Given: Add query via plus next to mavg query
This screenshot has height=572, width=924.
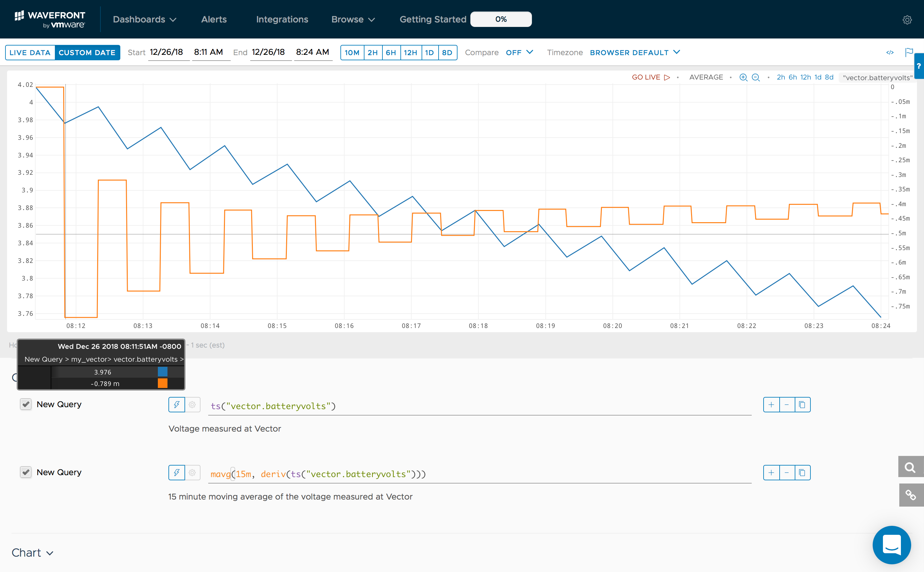Looking at the screenshot, I should (771, 473).
